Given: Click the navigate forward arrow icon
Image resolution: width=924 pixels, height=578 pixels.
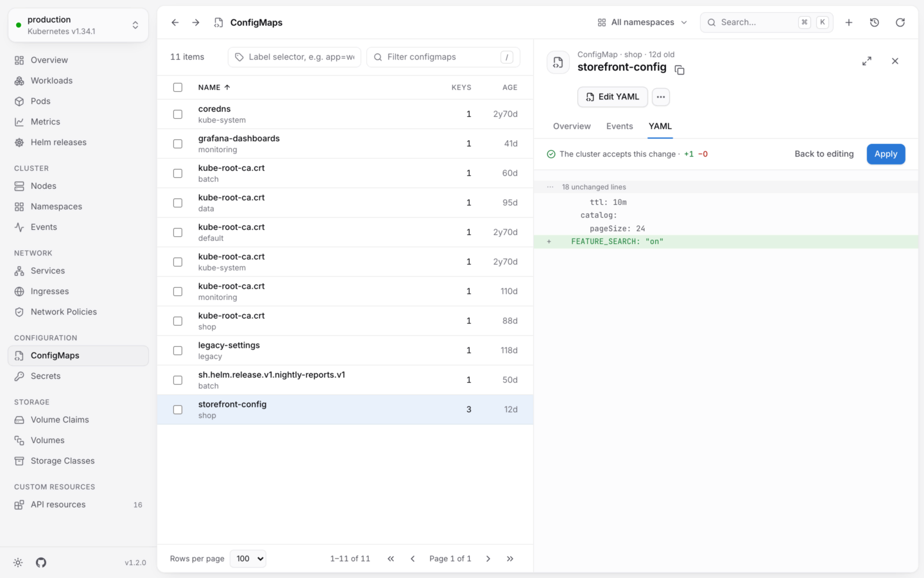Looking at the screenshot, I should 196,22.
